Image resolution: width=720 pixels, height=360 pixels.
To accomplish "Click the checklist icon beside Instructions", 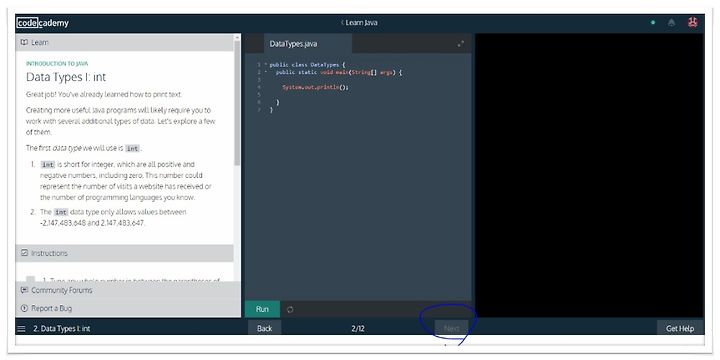I will (x=24, y=253).
